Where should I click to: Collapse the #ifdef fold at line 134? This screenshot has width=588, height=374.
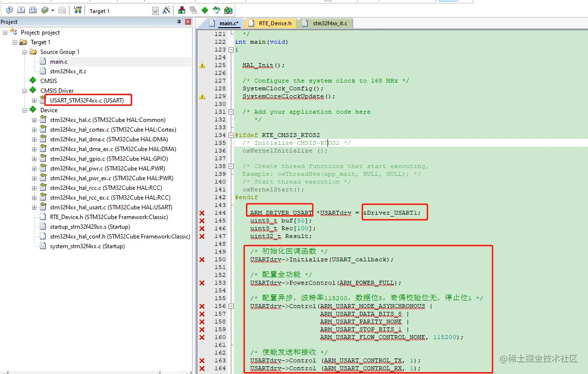(x=231, y=135)
